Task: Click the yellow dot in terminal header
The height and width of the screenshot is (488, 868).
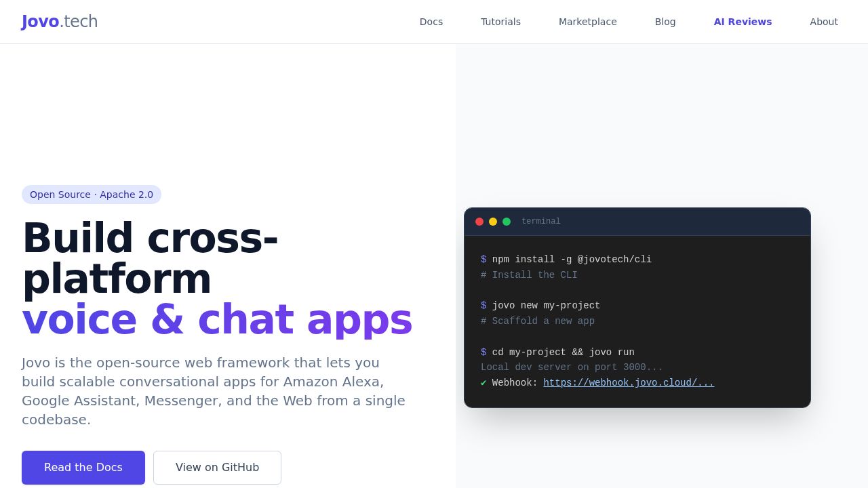Action: 493,222
